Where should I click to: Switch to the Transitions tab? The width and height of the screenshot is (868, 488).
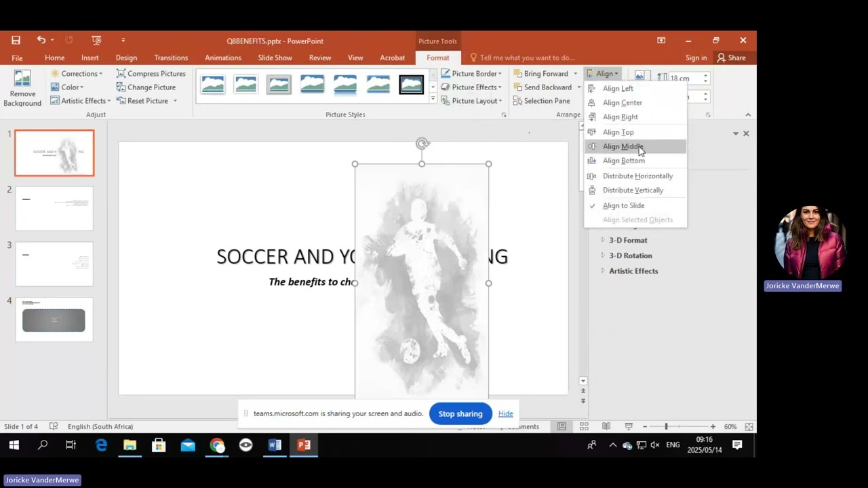[171, 58]
